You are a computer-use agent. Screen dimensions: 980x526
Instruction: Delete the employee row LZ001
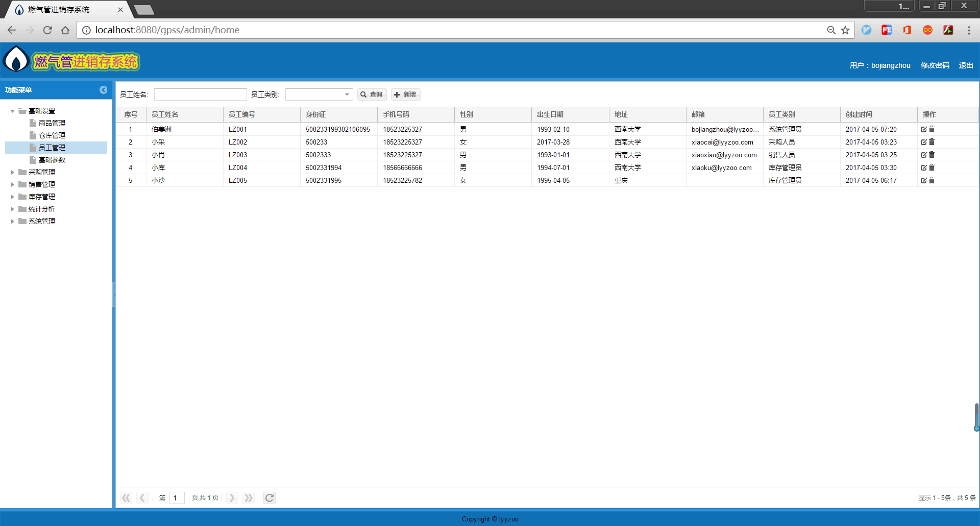[932, 129]
